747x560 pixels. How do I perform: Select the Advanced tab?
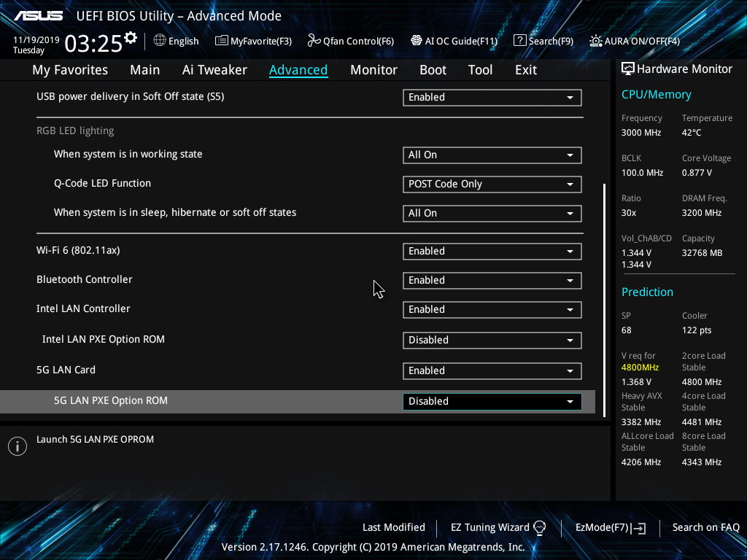(x=298, y=70)
